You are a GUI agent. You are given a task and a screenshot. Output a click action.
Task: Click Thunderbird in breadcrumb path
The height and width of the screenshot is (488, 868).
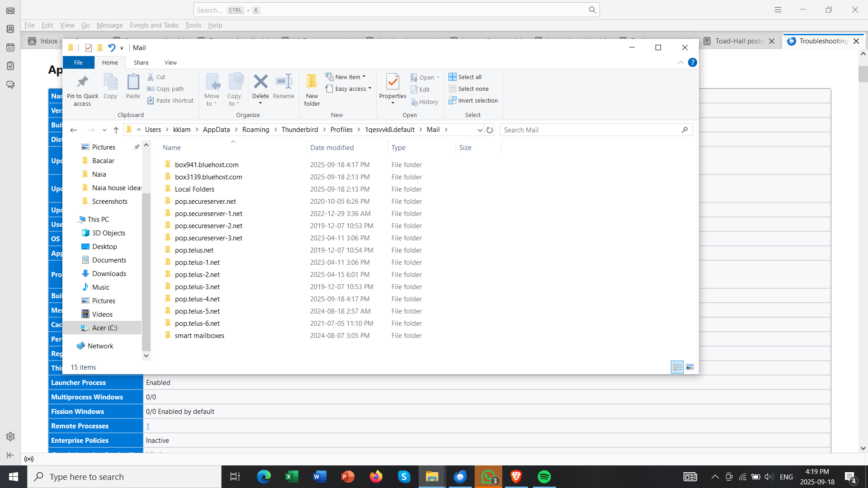click(x=300, y=130)
